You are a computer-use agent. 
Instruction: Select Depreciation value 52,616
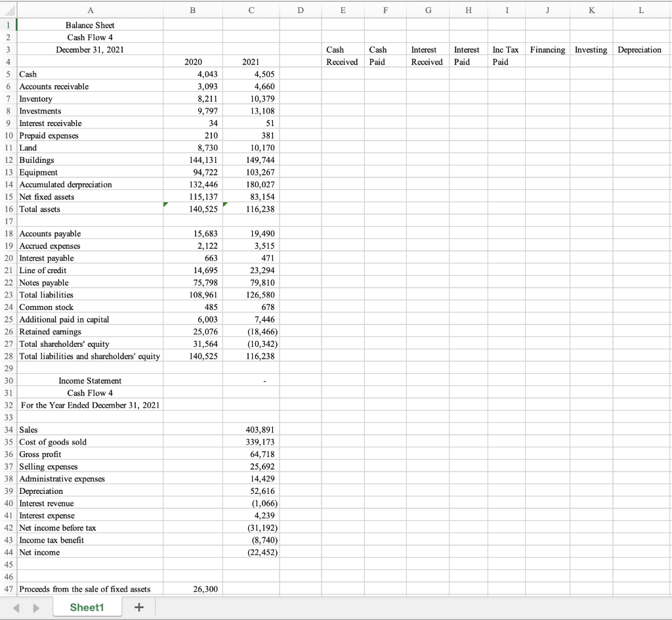(251, 491)
